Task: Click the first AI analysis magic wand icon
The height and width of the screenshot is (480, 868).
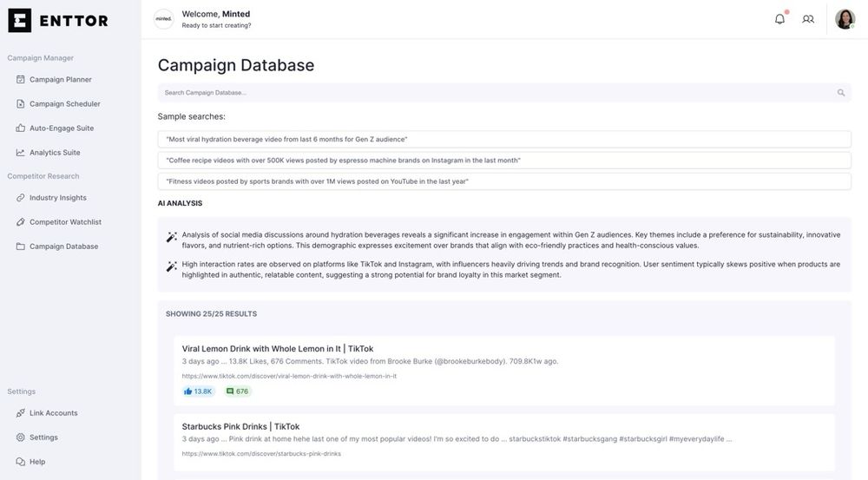Action: click(172, 237)
